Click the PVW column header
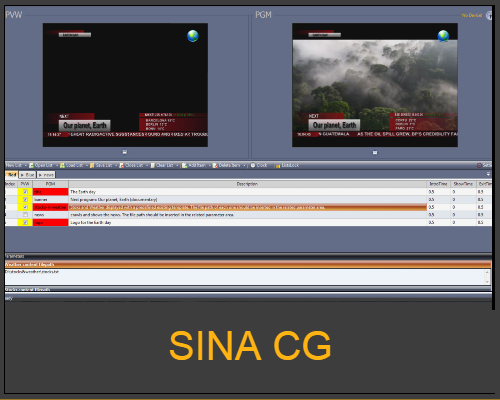The height and width of the screenshot is (400, 500). (x=25, y=184)
